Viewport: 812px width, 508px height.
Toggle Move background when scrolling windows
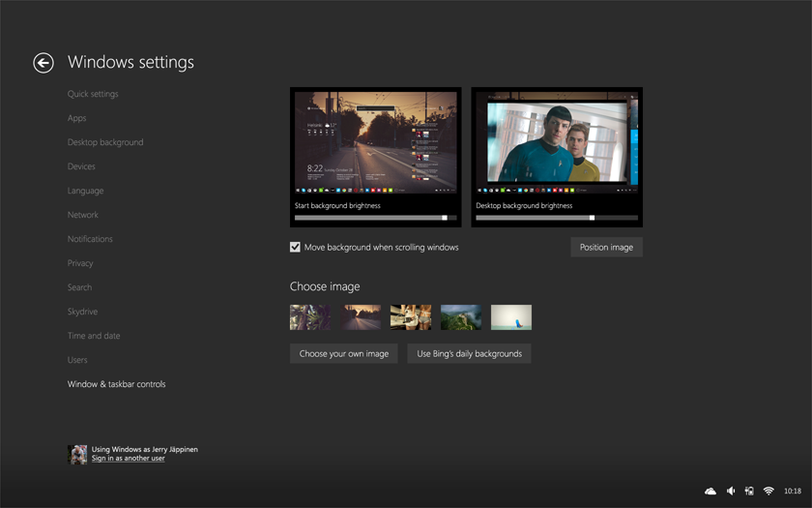(295, 248)
